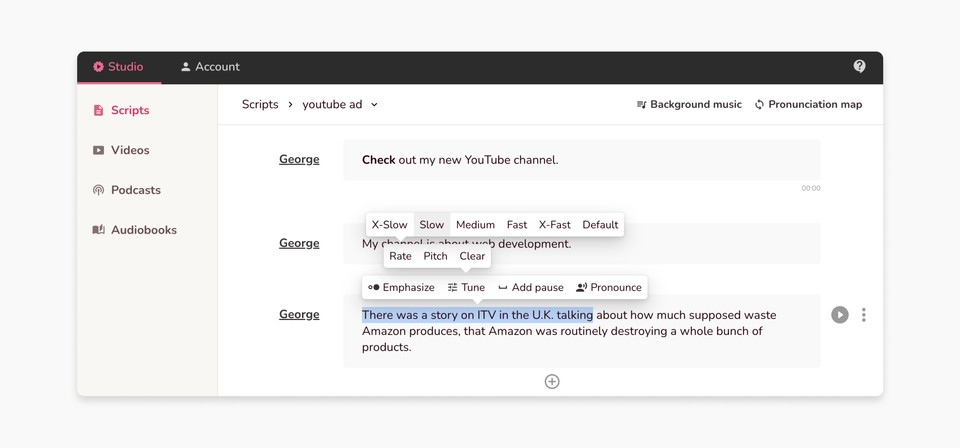Viewport: 960px width, 448px height.
Task: Add a new block with plus icon
Action: coord(552,381)
